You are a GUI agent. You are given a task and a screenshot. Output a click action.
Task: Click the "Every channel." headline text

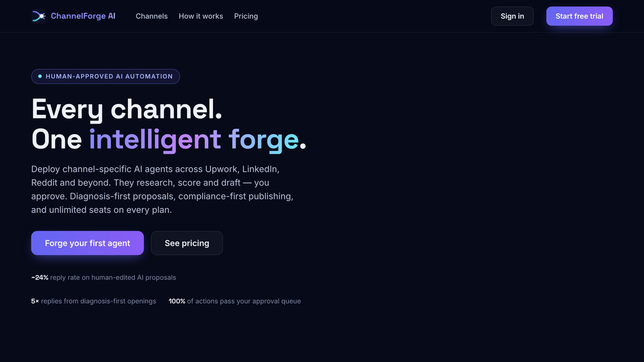click(127, 109)
